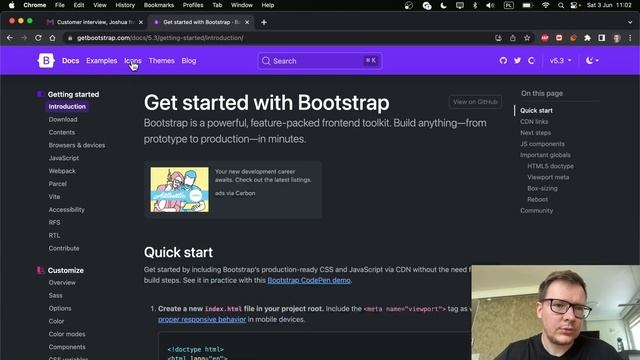Open proper responsive behavior link
640x360 pixels.
[202, 319]
